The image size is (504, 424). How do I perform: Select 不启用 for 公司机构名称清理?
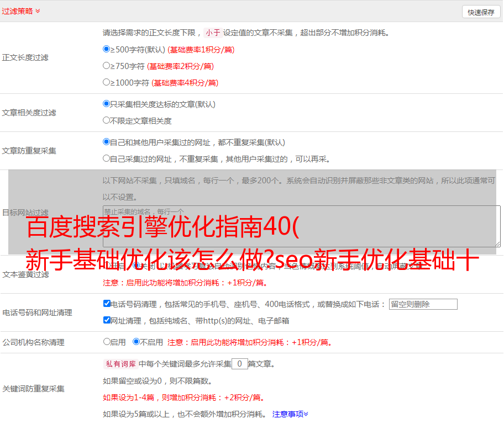click(x=136, y=342)
